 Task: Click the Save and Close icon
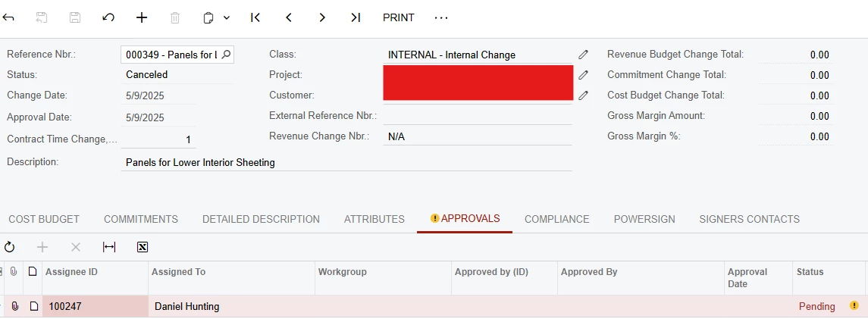42,17
